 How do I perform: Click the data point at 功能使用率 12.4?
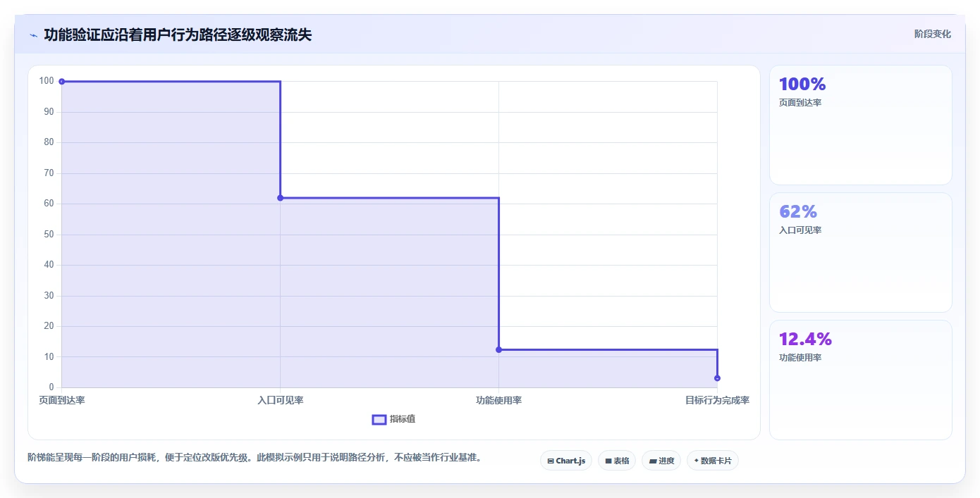pyautogui.click(x=498, y=349)
